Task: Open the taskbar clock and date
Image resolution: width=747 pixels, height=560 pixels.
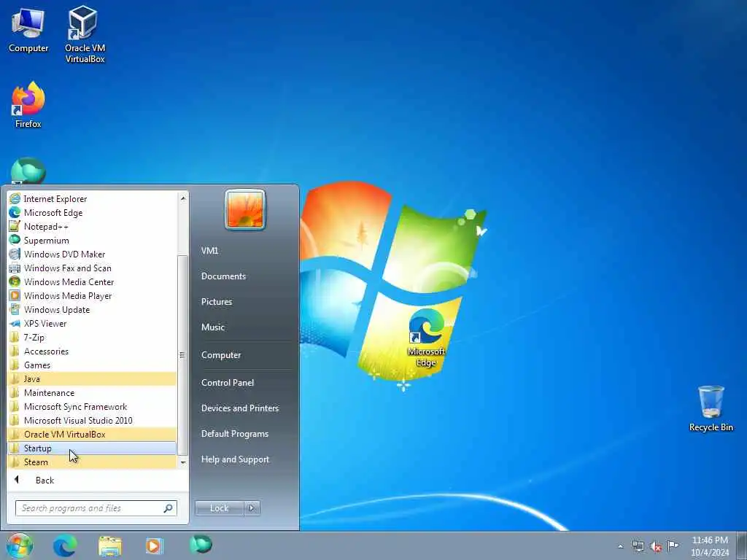Action: (x=710, y=546)
